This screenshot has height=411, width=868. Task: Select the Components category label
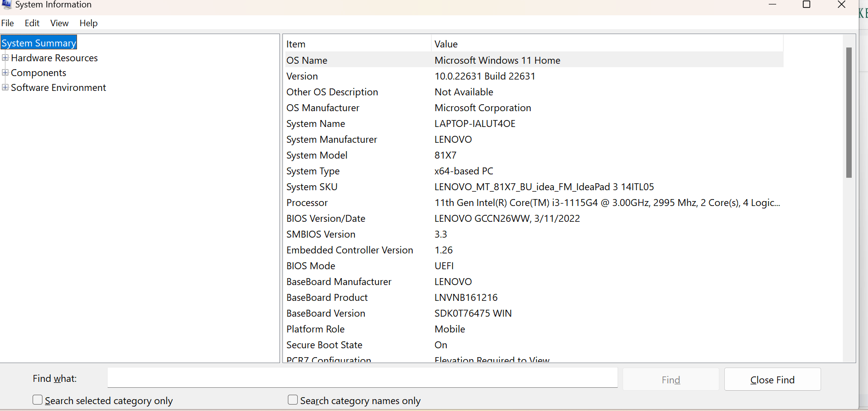[x=39, y=73]
